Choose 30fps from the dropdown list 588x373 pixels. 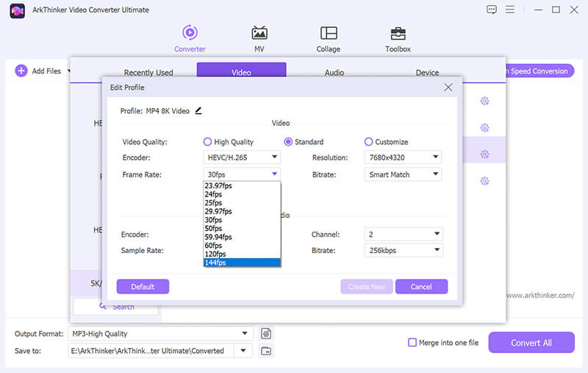(x=242, y=220)
